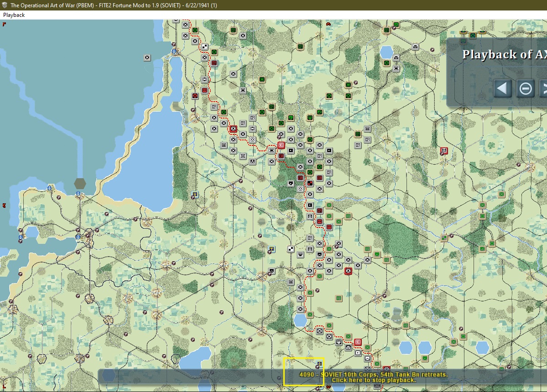Select the isolated red counter far east
Viewport: 547px width, 392px height.
[444, 151]
